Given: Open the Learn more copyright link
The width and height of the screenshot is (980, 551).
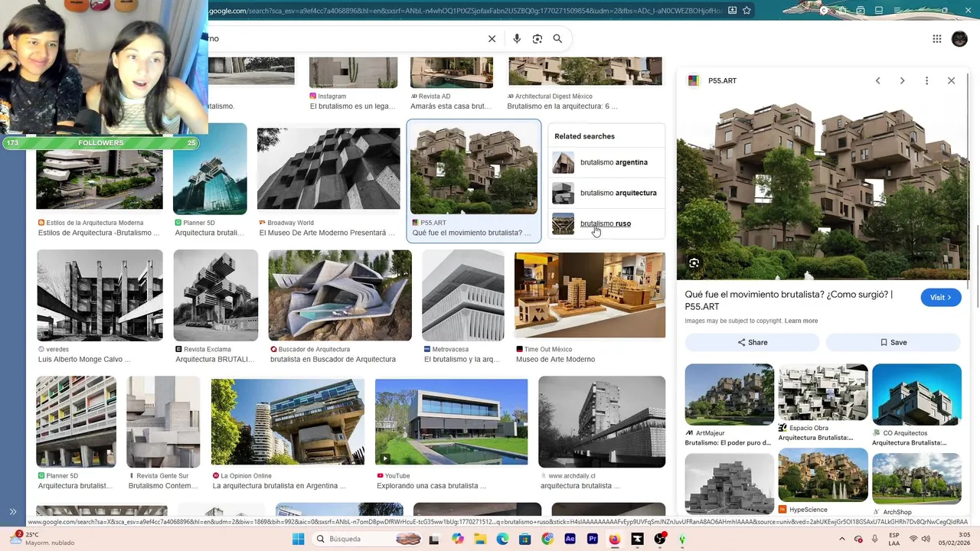Looking at the screenshot, I should click(x=801, y=321).
